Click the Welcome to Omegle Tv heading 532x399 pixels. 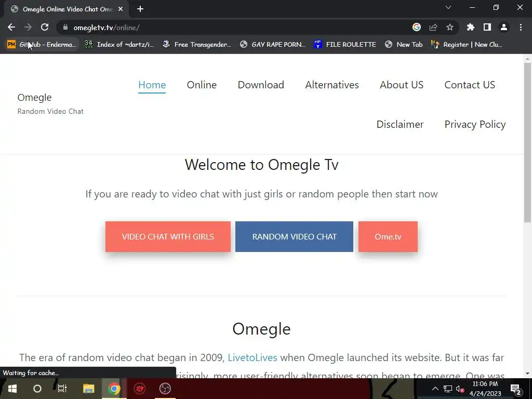pos(262,165)
